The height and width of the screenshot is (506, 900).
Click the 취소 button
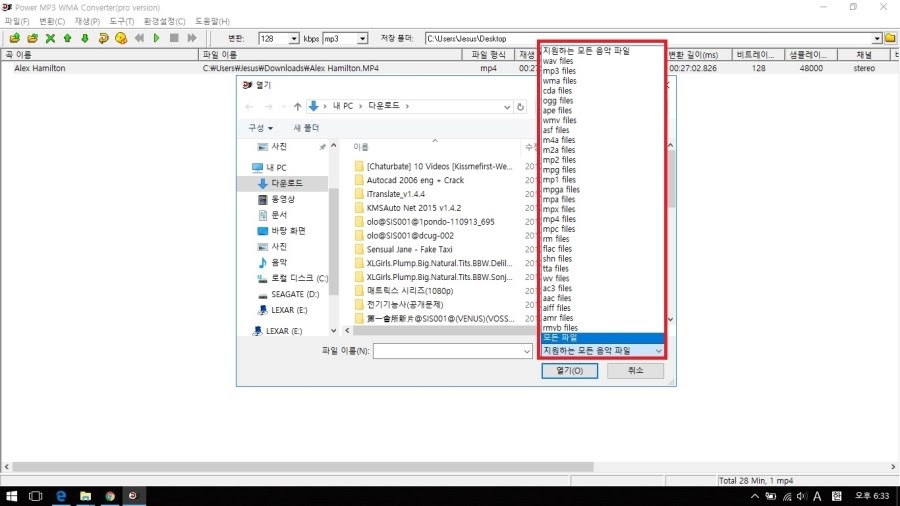[635, 371]
